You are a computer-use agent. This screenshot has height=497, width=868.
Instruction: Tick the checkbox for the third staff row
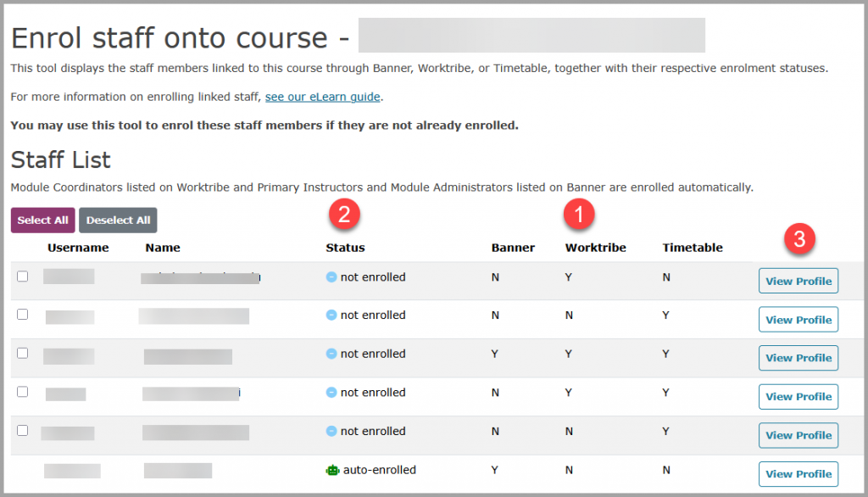[x=23, y=353]
